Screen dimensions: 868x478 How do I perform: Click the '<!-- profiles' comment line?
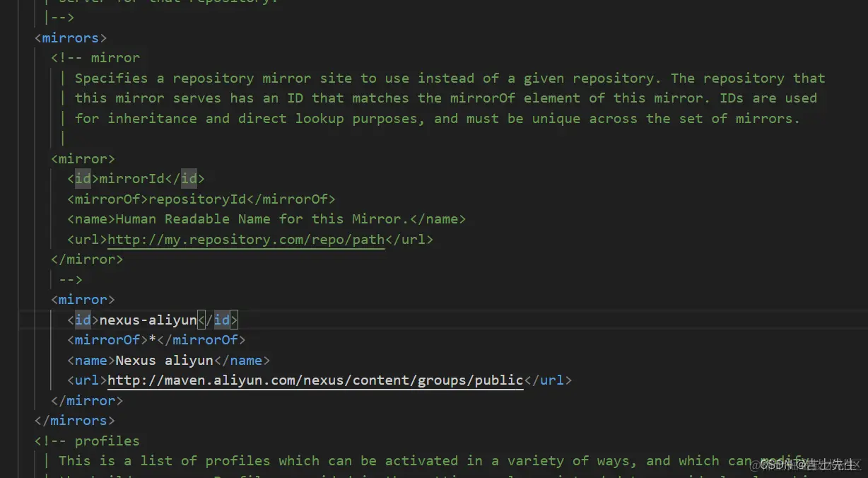87,441
